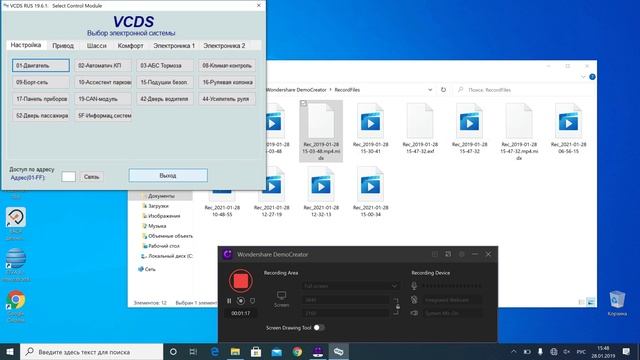Select the 17-Панель приборов module
Screen dimensions: 640x360
pos(41,99)
